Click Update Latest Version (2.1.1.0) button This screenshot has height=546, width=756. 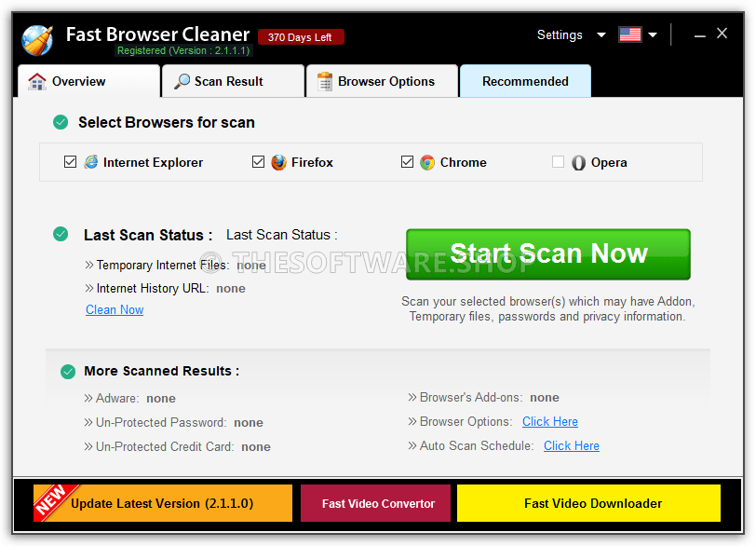tap(163, 503)
